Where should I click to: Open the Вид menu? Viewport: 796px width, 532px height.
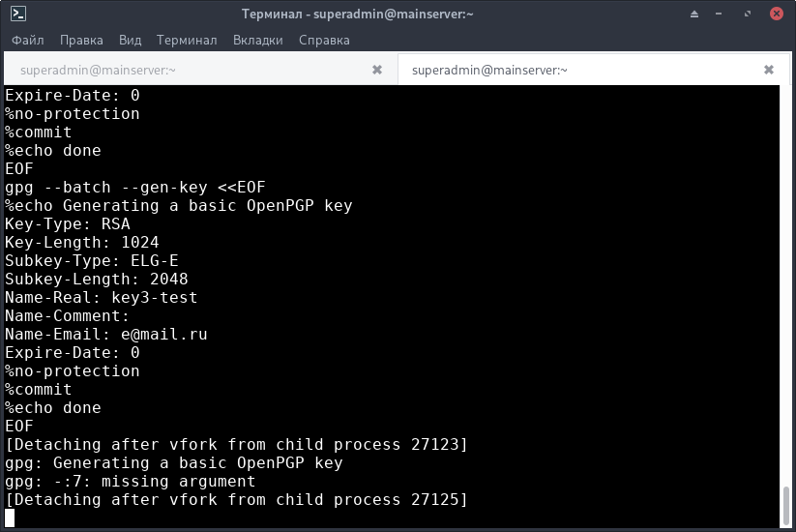(x=130, y=41)
